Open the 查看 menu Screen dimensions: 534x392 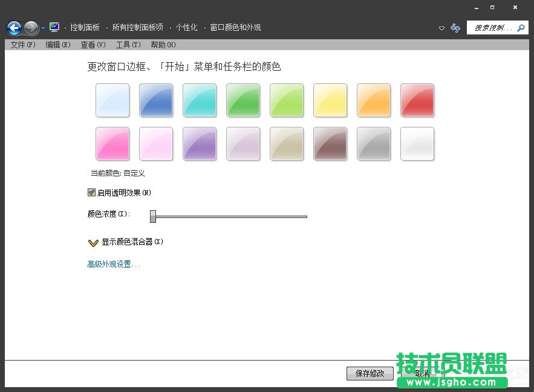click(93, 44)
